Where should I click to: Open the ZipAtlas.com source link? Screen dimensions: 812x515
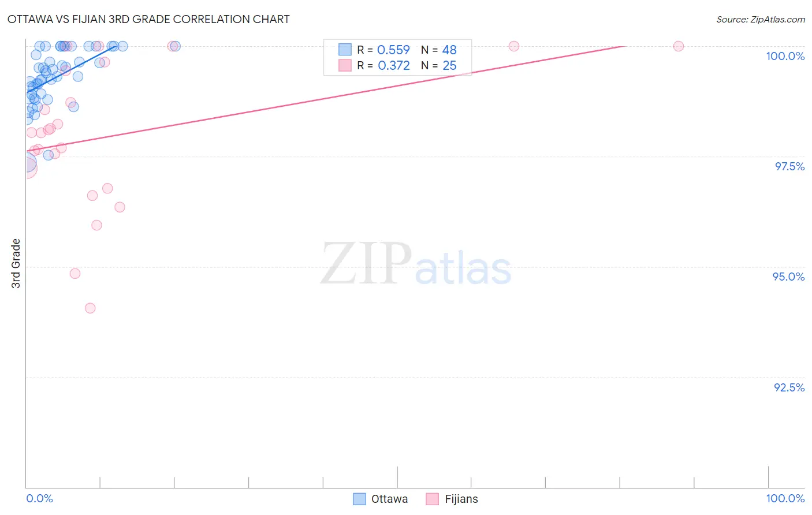[x=761, y=19]
